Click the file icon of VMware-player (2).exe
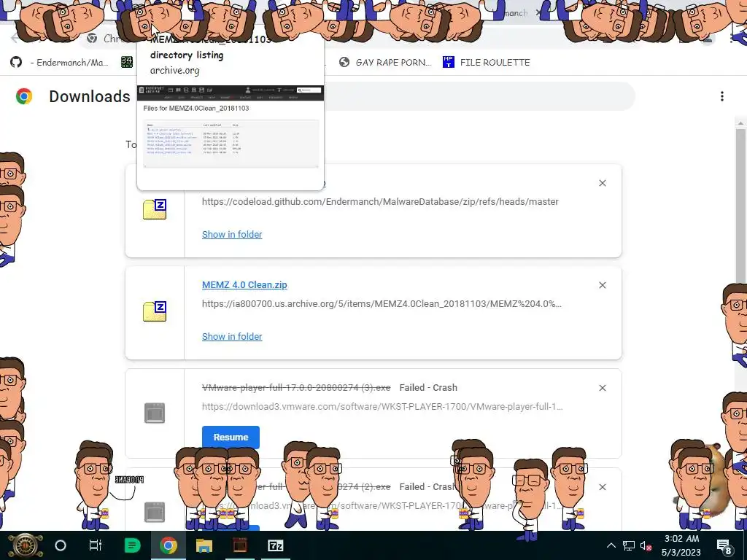The width and height of the screenshot is (747, 560). (155, 513)
